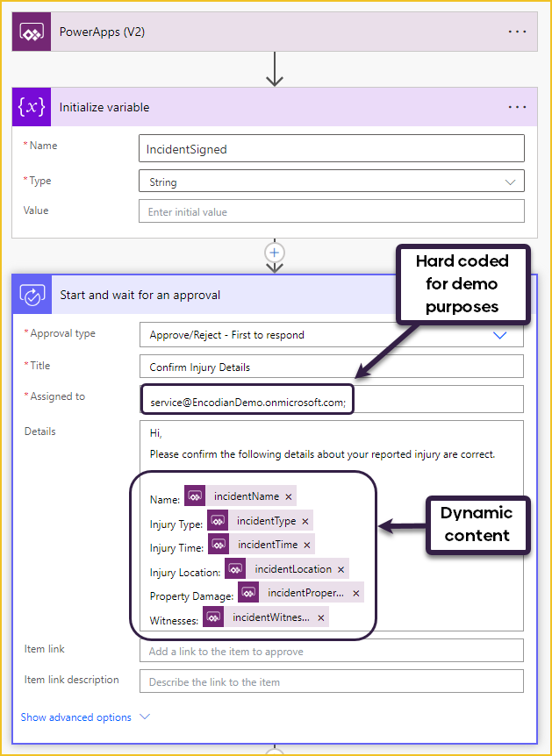Click the PowerApps icon on incidentType token
Viewport: 552px width, 756px height.
218,520
